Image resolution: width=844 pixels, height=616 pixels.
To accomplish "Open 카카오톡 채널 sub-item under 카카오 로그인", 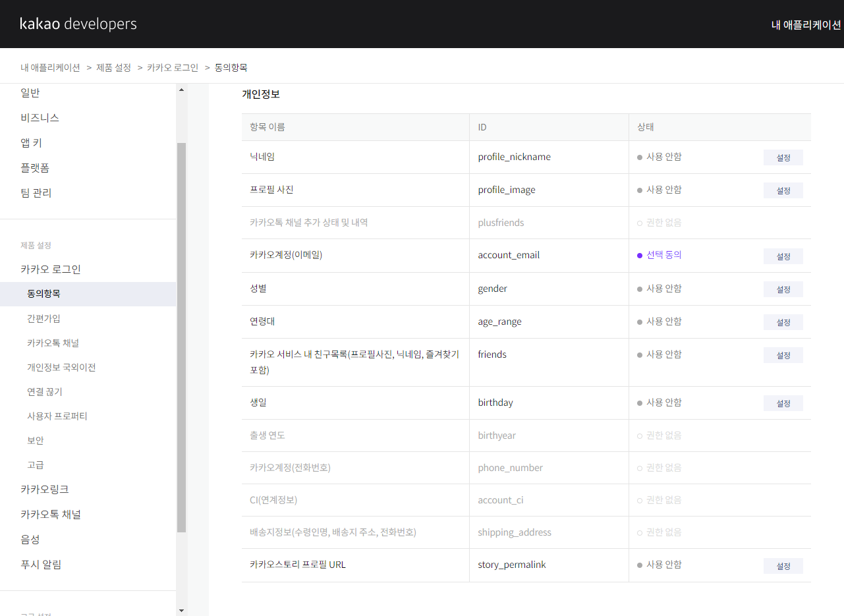I will click(x=53, y=343).
